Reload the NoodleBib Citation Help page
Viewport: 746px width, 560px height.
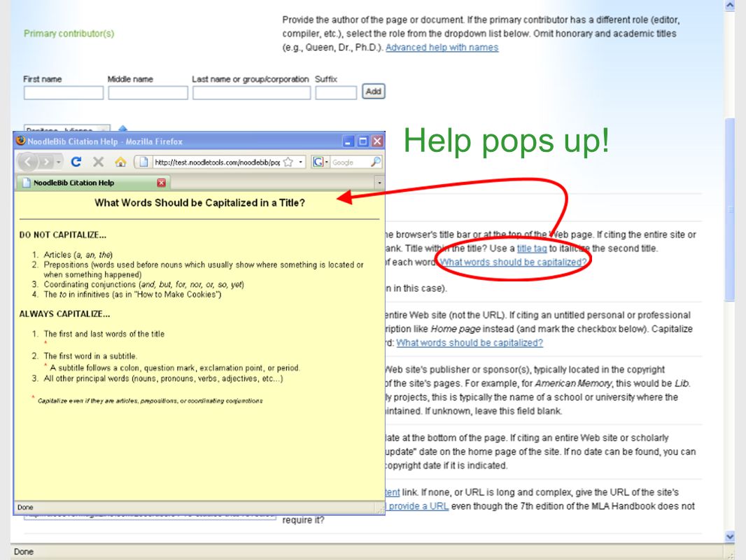(76, 162)
